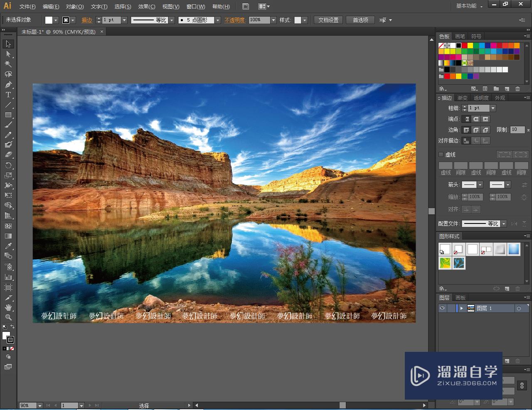
Task: Click trash icon in Swatches panel
Action: pyautogui.click(x=517, y=88)
